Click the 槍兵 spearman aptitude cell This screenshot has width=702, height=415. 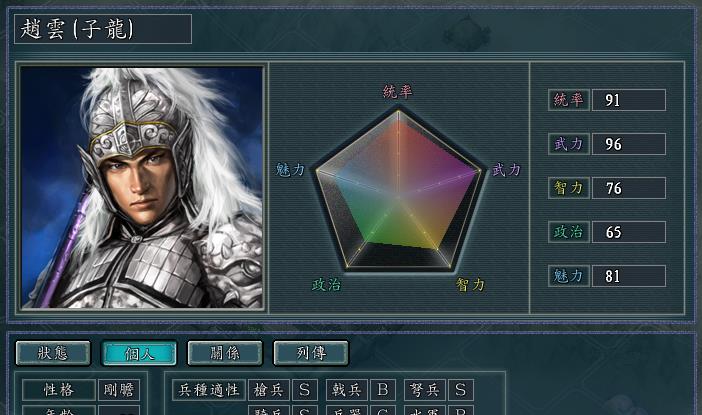[269, 390]
